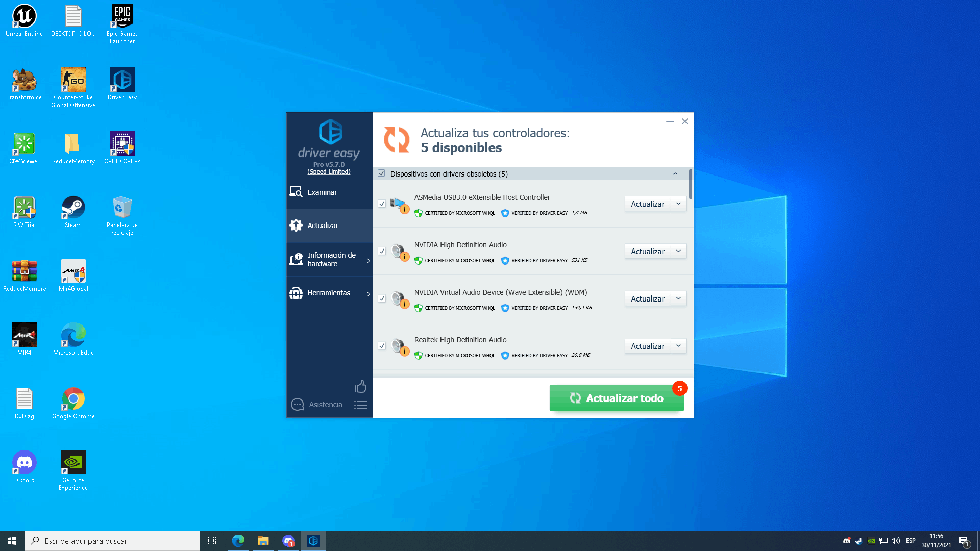Open dropdown arrow next to NVIDIA HD Audio Actualizar

click(x=678, y=251)
